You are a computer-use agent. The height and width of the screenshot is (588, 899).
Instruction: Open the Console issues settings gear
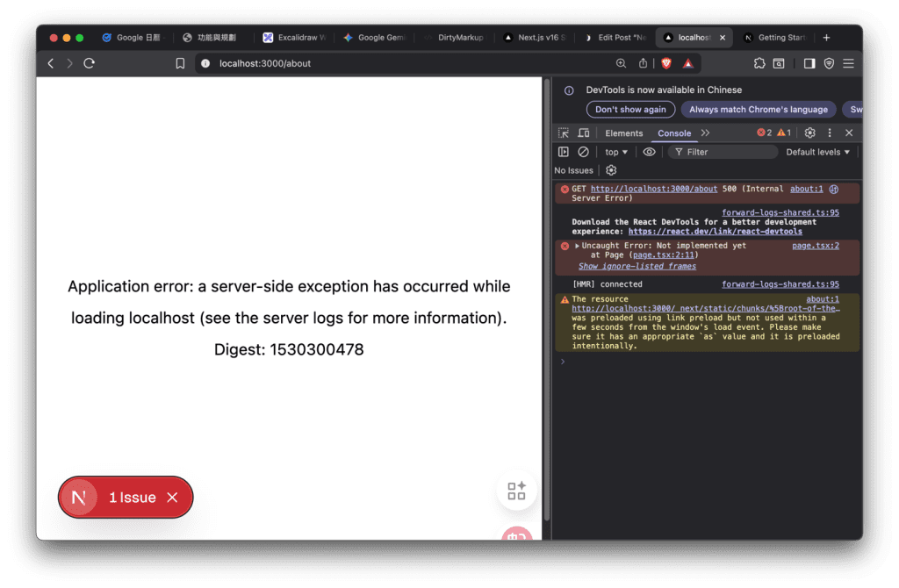[611, 170]
